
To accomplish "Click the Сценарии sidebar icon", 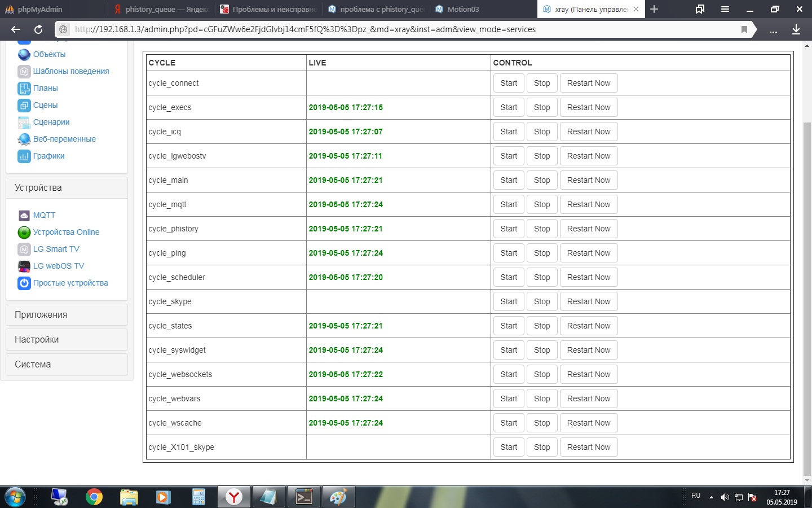I will click(x=24, y=122).
